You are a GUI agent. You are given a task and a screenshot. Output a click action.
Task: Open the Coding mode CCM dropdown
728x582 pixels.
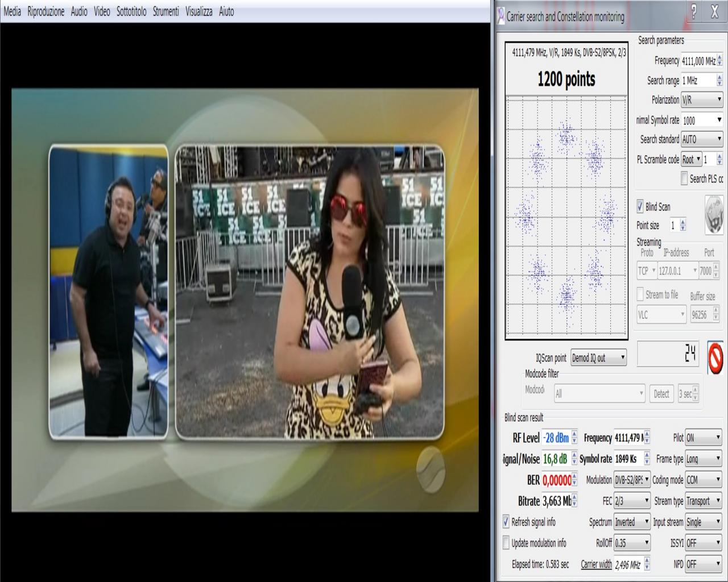tap(704, 480)
